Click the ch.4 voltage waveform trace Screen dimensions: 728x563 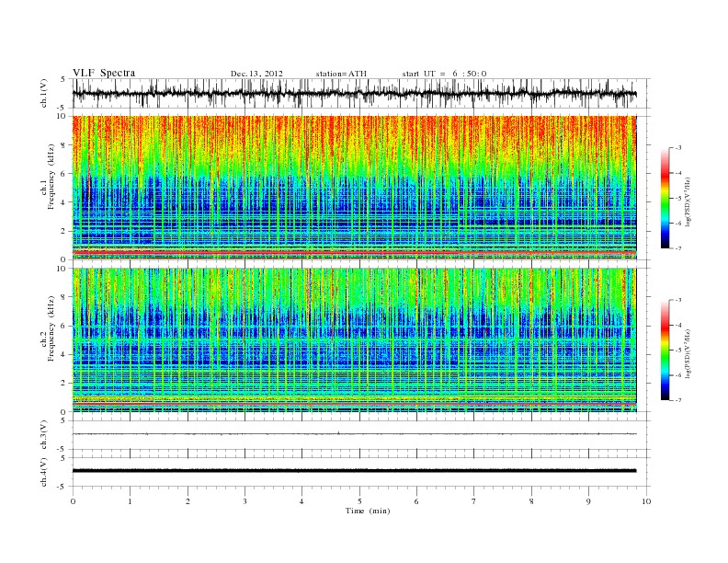coord(355,471)
